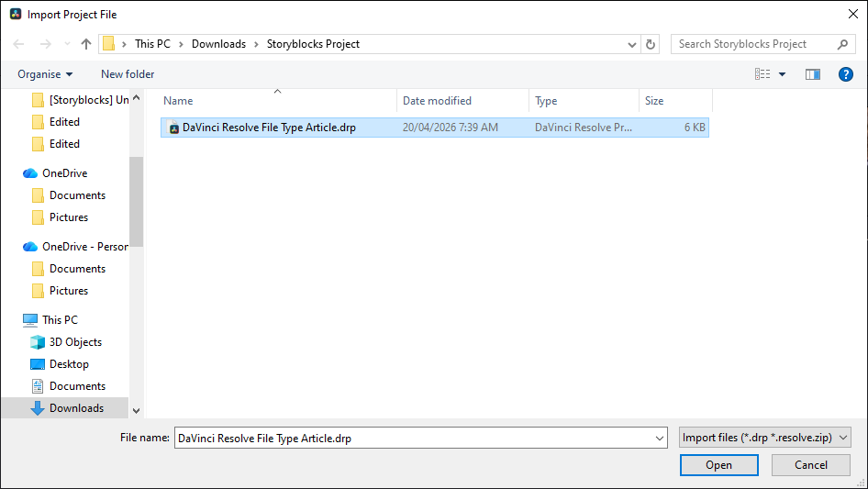Go forward with the forward arrow
This screenshot has width=868, height=489.
click(45, 44)
